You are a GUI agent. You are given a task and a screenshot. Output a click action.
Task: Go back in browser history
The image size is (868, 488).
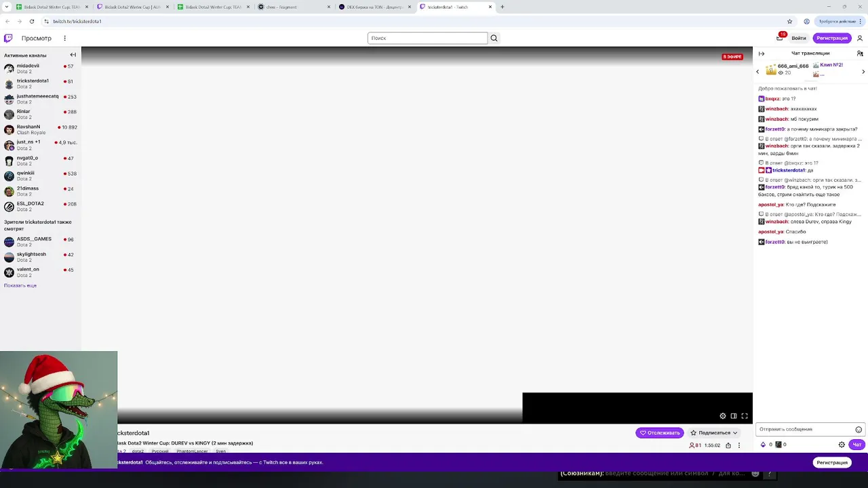[x=7, y=21]
